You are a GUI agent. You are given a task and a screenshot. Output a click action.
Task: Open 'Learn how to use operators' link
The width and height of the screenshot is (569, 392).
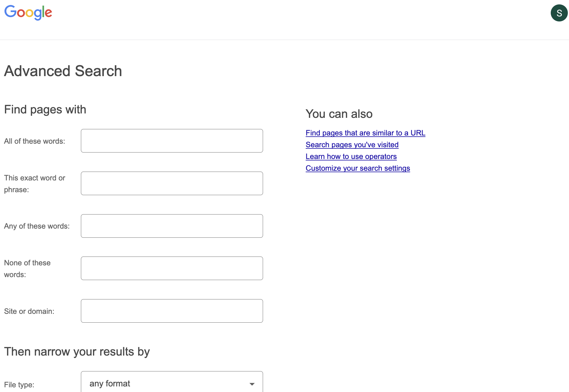351,156
